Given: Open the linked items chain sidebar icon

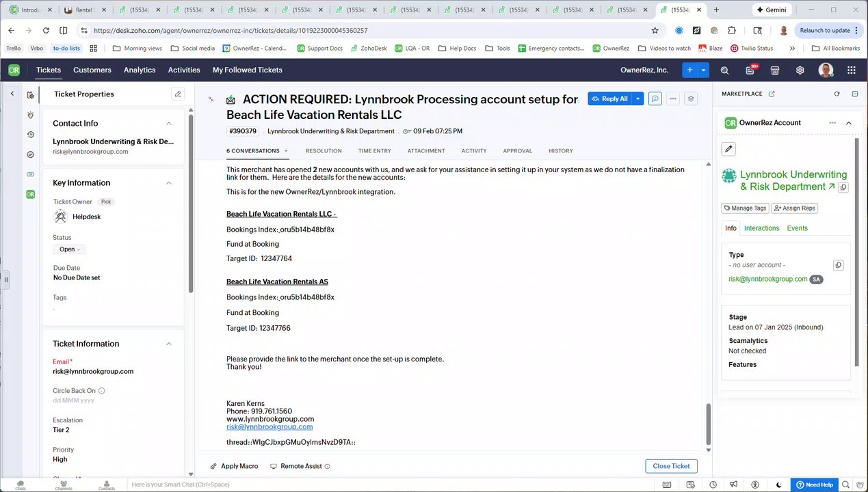Looking at the screenshot, I should 30,174.
